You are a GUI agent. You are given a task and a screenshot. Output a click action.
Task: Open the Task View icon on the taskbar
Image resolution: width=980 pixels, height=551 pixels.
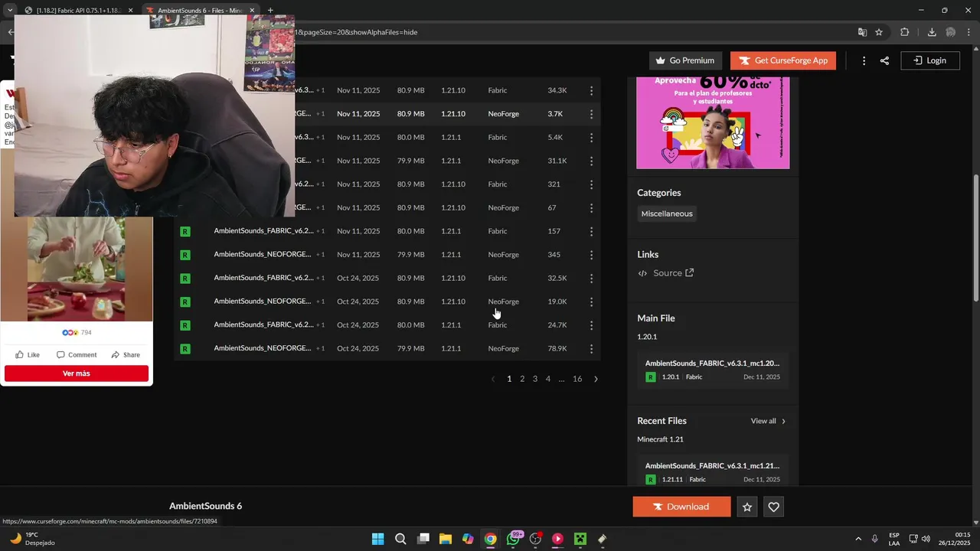coord(423,539)
